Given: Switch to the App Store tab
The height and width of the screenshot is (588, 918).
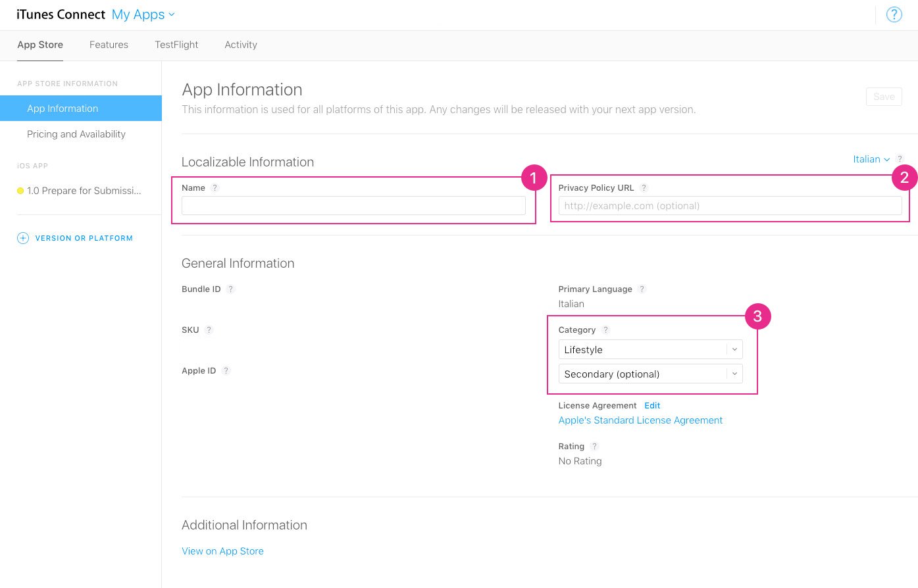Looking at the screenshot, I should 40,45.
